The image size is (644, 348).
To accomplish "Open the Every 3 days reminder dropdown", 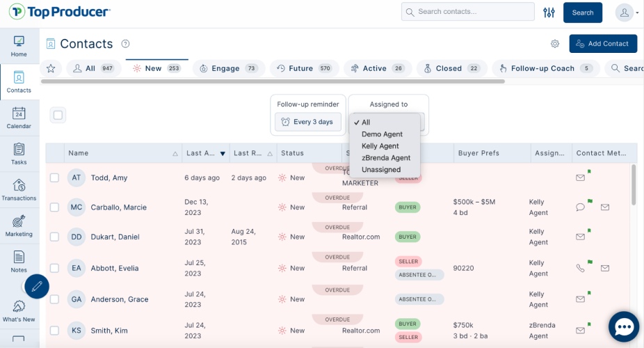I will tap(308, 122).
